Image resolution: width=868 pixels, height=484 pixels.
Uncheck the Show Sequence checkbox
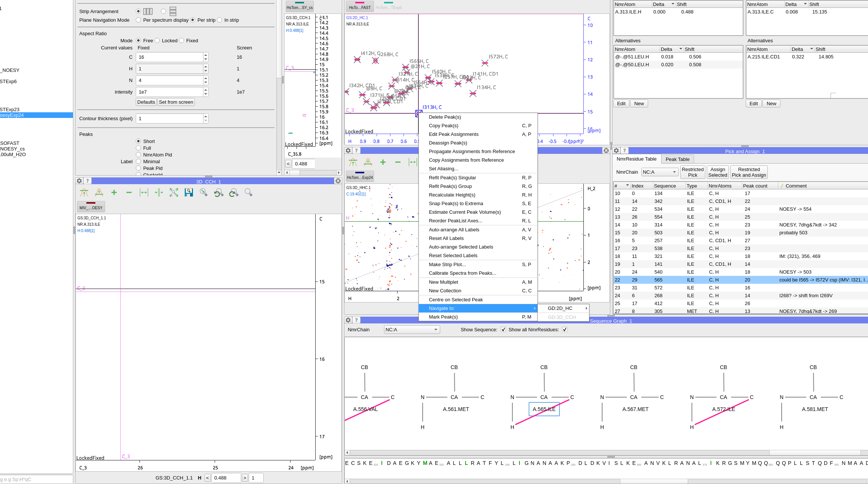pos(503,329)
